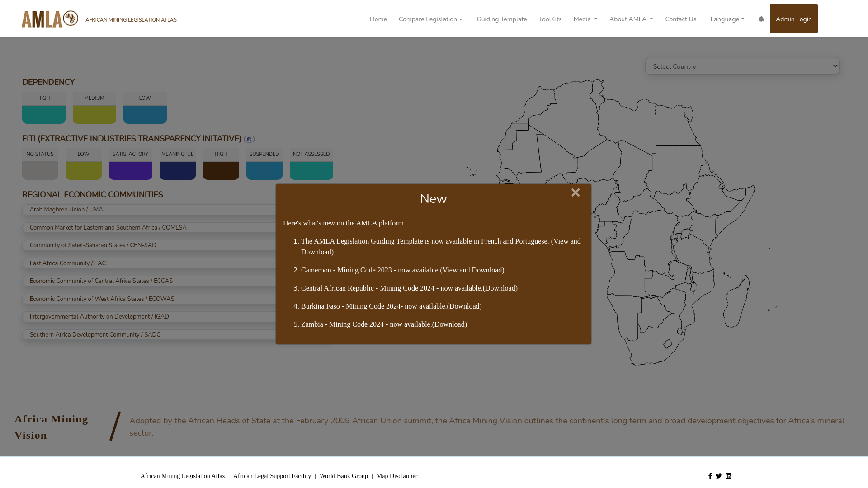Select EITI MEANINGFUL navy swatch
868x488 pixels.
tap(178, 170)
